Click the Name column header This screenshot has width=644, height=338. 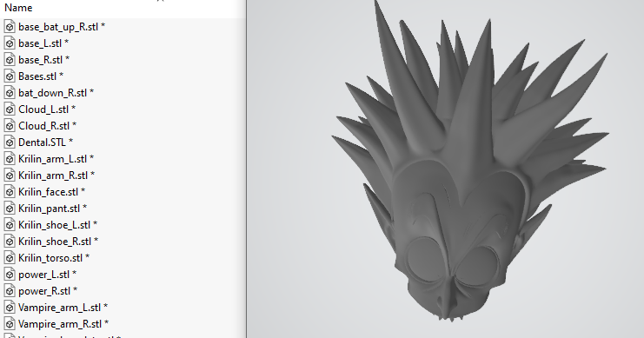(x=18, y=8)
